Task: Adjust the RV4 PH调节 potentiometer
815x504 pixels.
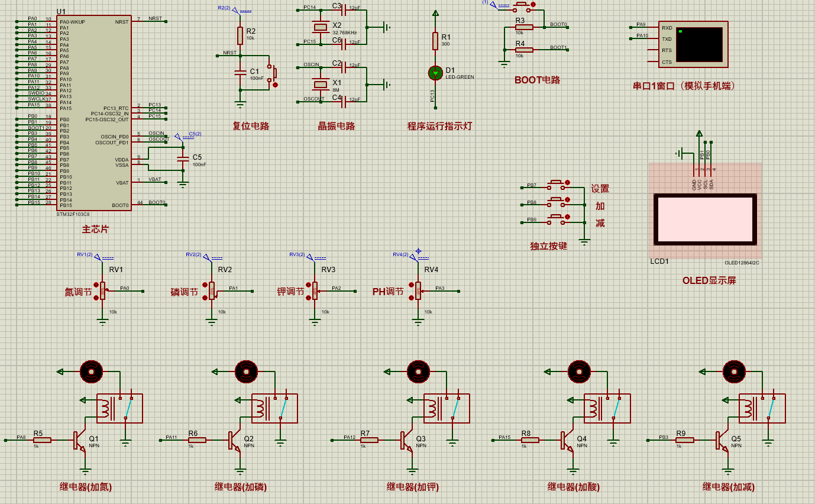Action: click(418, 290)
